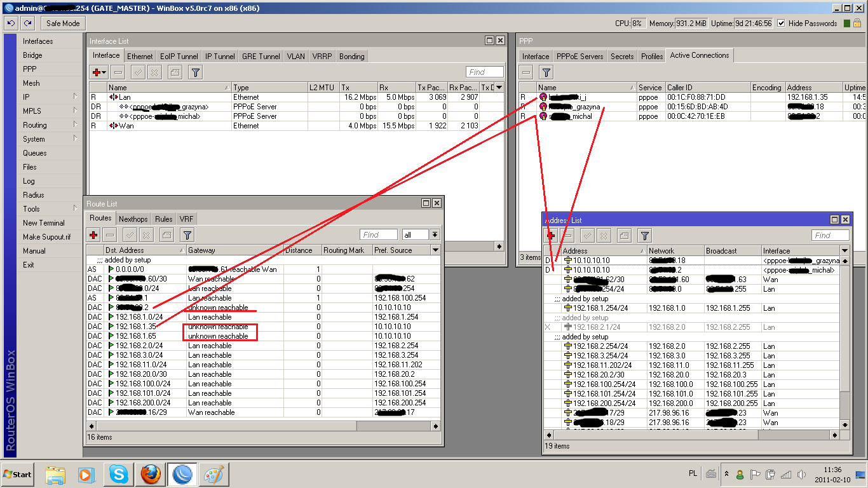
Task: Click the Start button
Action: 17,475
